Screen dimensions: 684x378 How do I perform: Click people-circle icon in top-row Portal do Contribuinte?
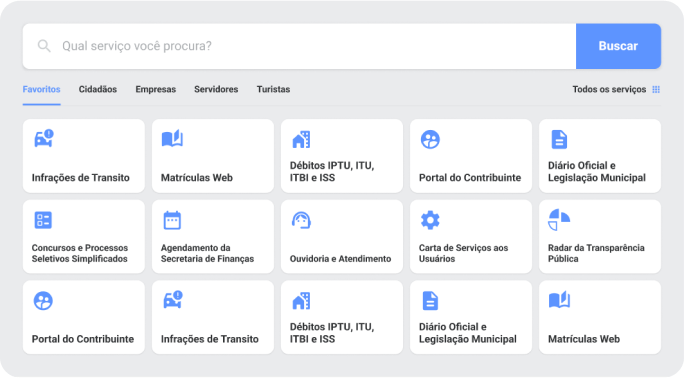(x=430, y=140)
